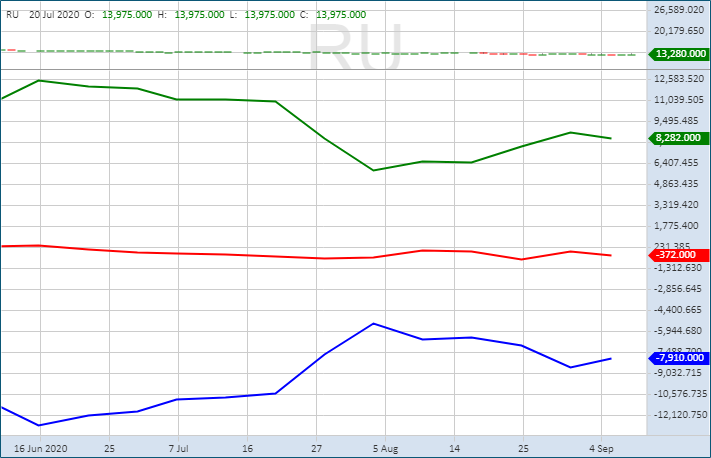Image resolution: width=711 pixels, height=458 pixels.
Task: Click the -2,856.645 axis value
Action: point(677,288)
